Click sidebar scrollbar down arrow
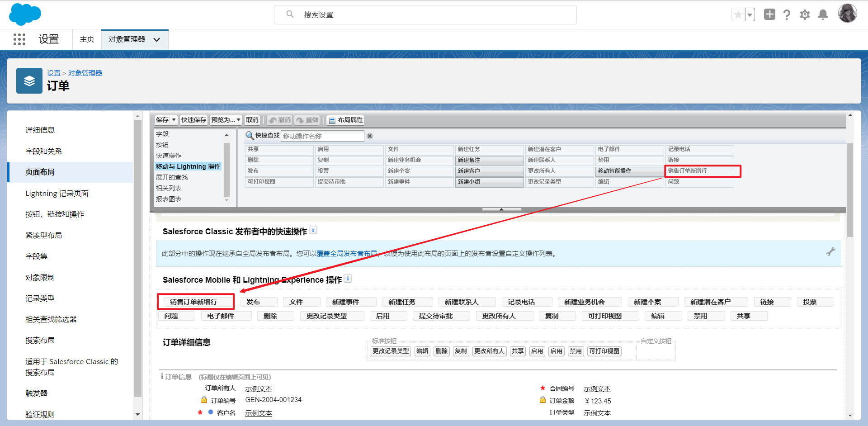The image size is (868, 426). (137, 414)
